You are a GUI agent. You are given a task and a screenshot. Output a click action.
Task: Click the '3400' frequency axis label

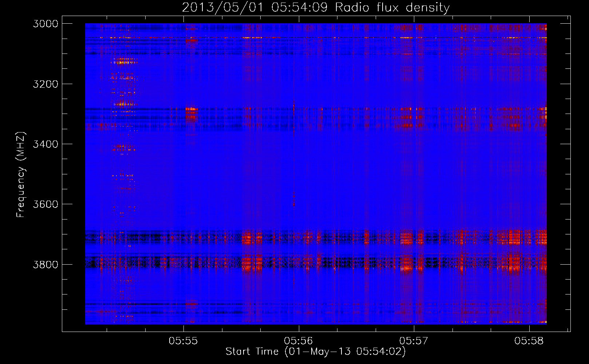pyautogui.click(x=46, y=144)
